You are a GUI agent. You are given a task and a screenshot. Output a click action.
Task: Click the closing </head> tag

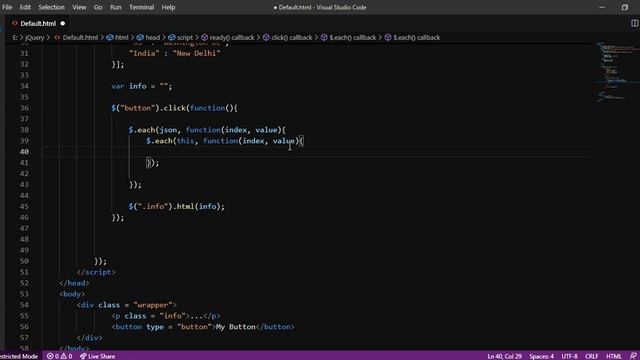(74, 283)
